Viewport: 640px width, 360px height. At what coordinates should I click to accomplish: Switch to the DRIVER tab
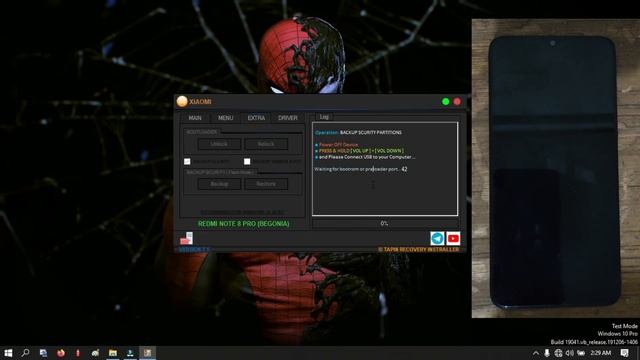[x=288, y=118]
